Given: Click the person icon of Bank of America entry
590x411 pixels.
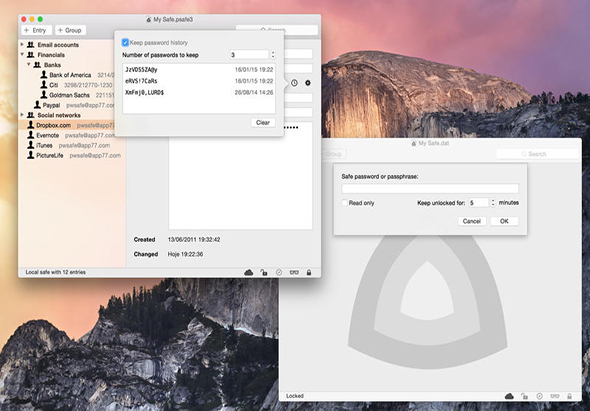Looking at the screenshot, I should (44, 75).
